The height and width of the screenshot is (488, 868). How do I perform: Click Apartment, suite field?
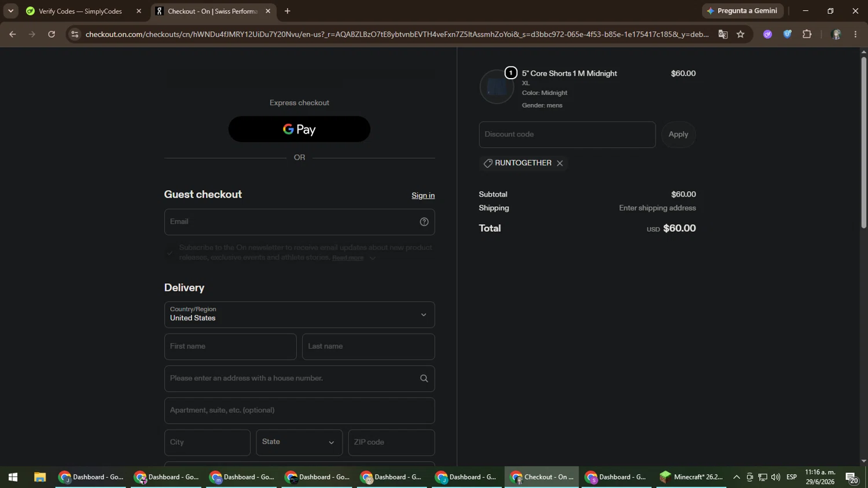point(299,411)
